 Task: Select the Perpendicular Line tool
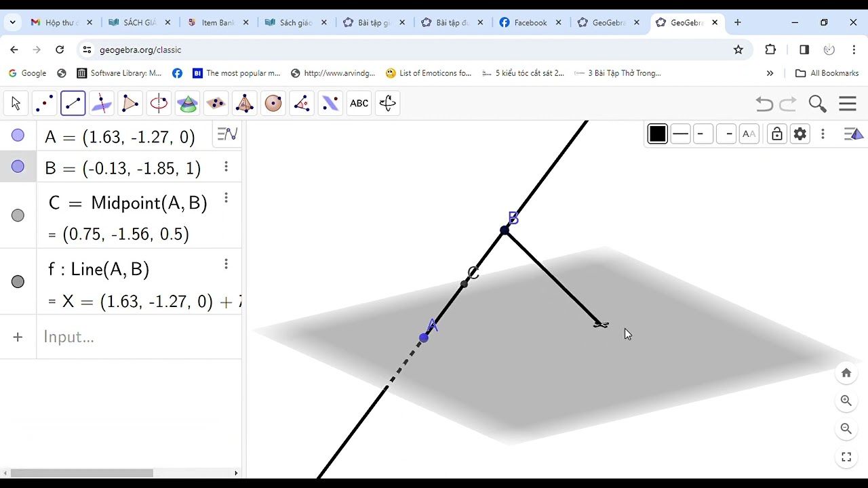(102, 103)
